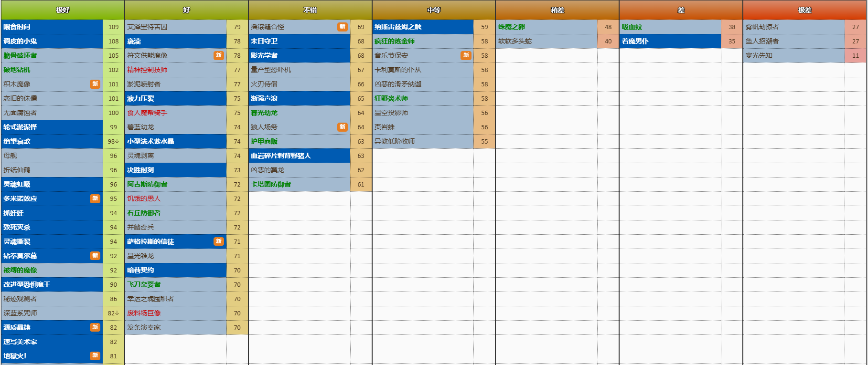Click the 新 badge on the 源质晶簇 row
The height and width of the screenshot is (365, 868).
pos(95,327)
